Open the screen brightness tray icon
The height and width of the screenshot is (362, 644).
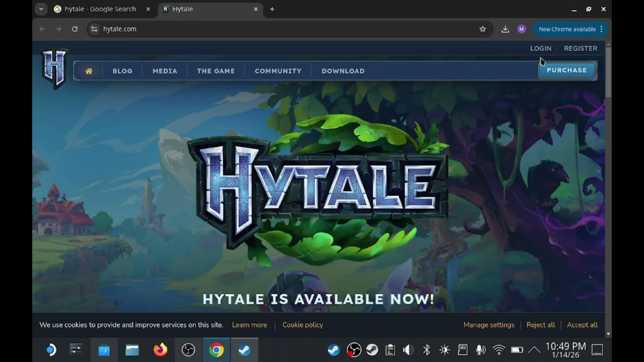pyautogui.click(x=445, y=349)
